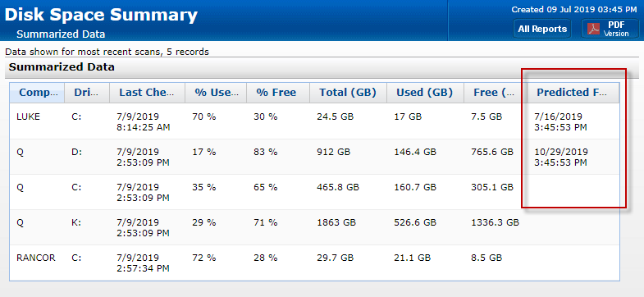Sort by the Free (GB) column

496,93
